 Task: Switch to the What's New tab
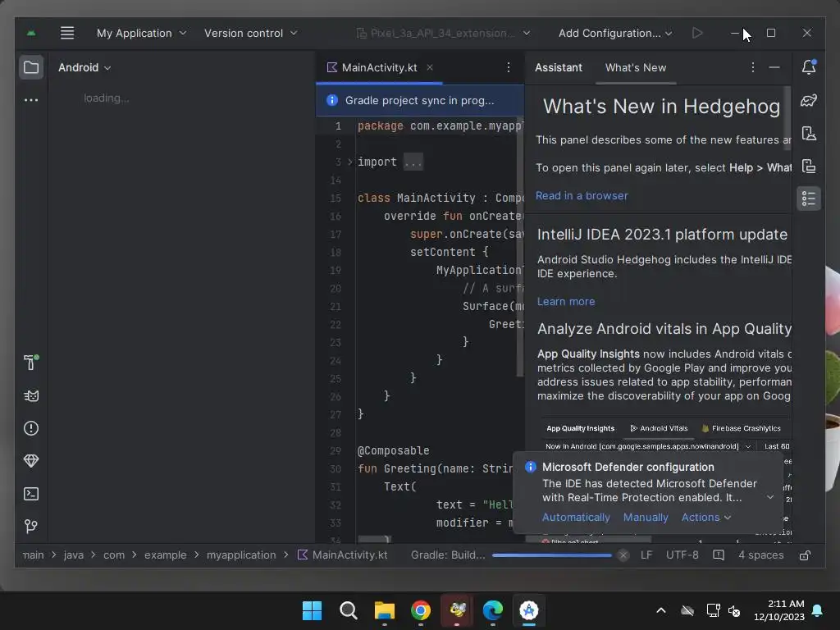pyautogui.click(x=636, y=67)
